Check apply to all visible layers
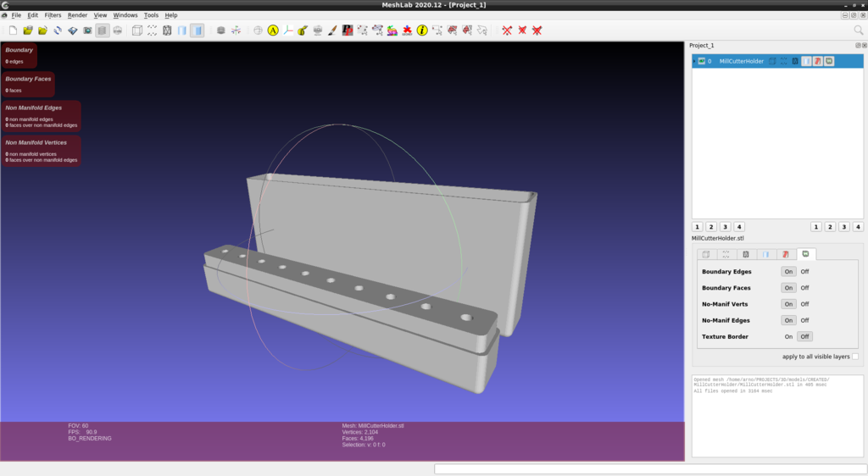 (x=855, y=357)
